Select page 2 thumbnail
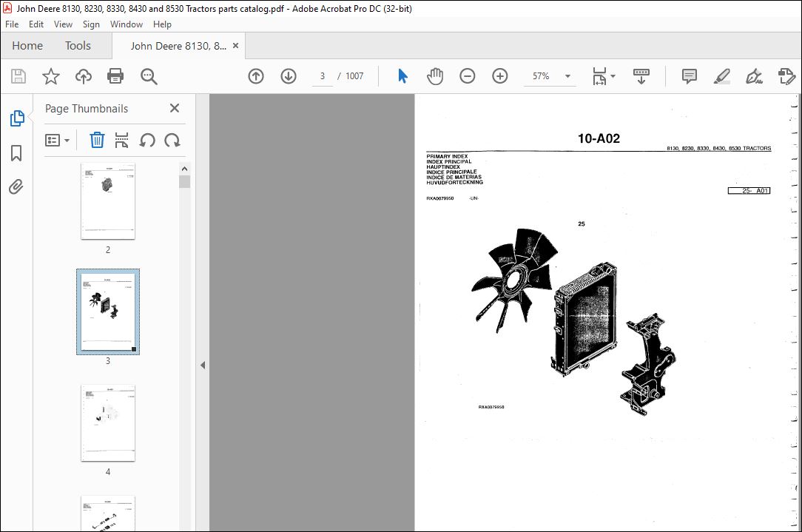Screen dimensions: 802x532 click(108, 201)
